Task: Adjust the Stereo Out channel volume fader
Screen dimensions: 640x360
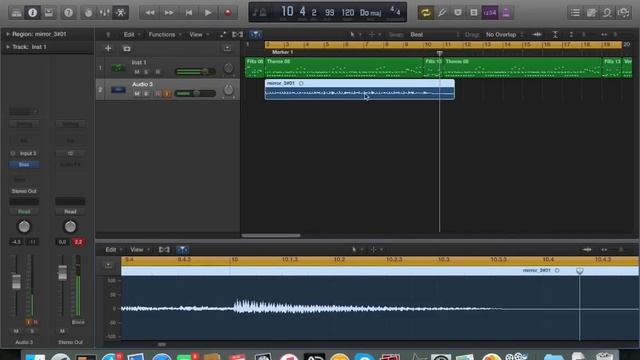Action: click(62, 273)
